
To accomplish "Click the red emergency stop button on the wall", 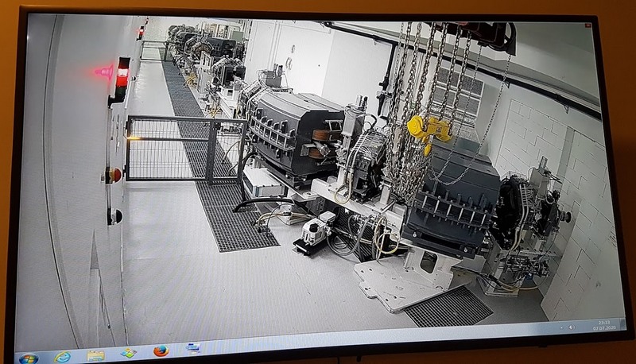I will [x=114, y=175].
